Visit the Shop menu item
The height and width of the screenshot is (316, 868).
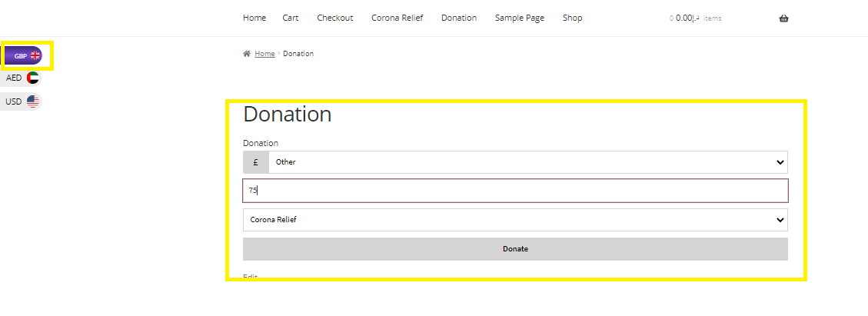[572, 18]
